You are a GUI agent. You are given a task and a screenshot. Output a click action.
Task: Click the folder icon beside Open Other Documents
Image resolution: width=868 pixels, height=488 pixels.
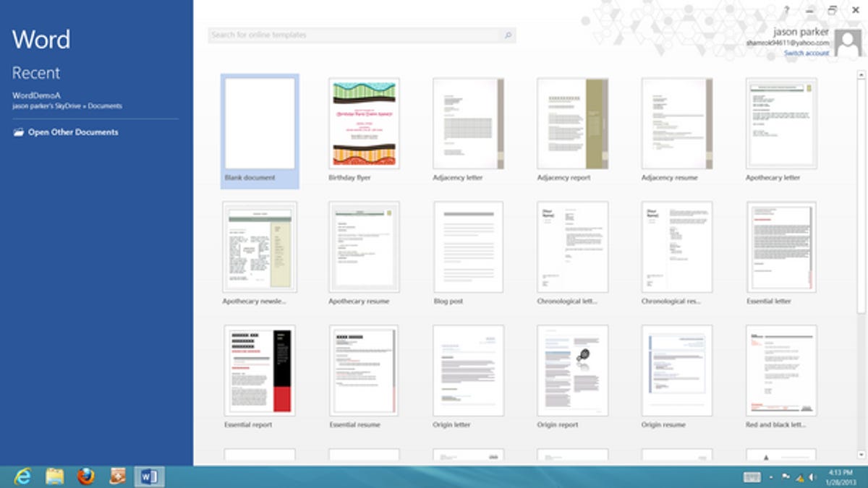[17, 132]
